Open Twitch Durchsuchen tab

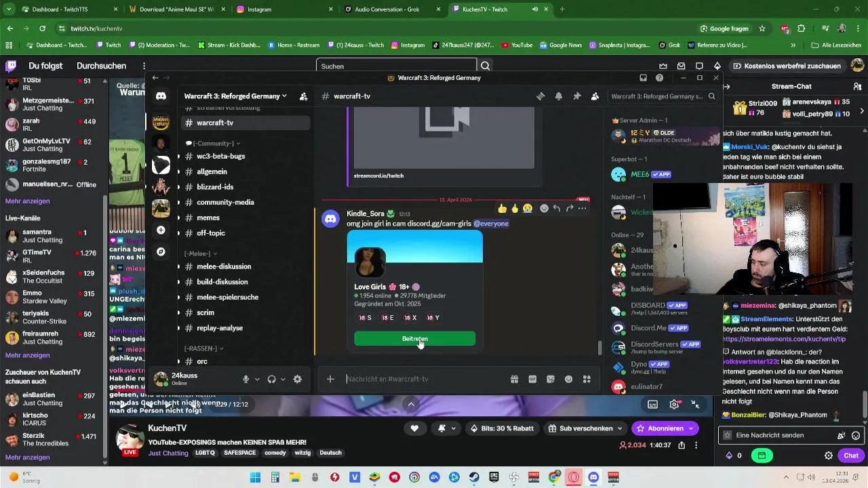101,66
